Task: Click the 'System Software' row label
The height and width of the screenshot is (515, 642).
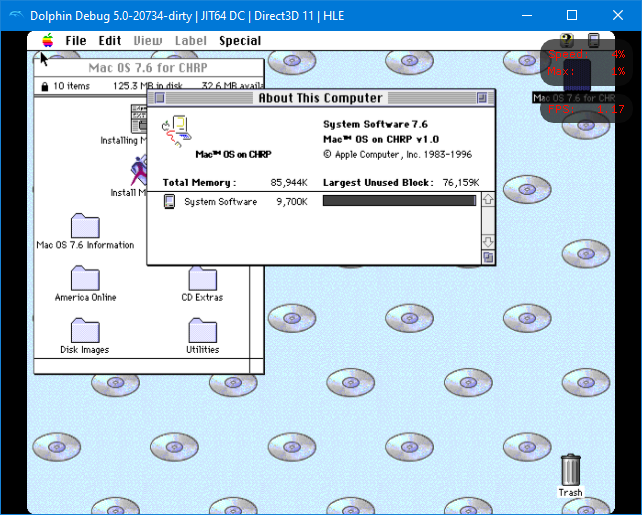Action: click(x=221, y=201)
